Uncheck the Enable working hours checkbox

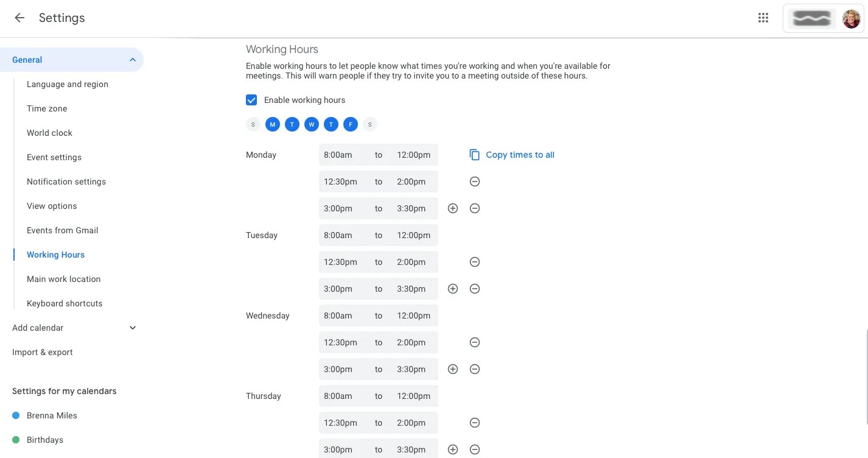point(251,100)
